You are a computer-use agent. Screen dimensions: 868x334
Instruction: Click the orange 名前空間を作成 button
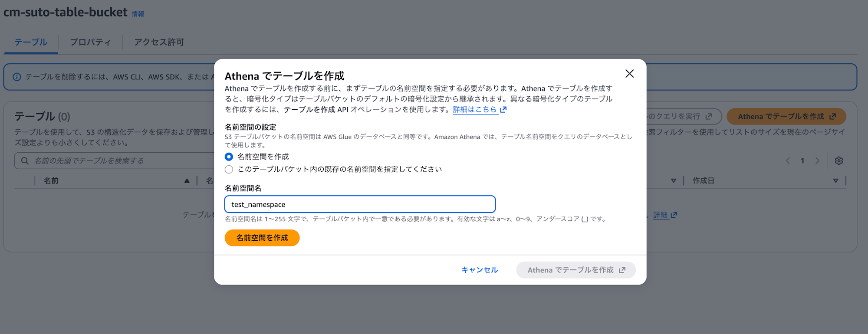pos(262,238)
